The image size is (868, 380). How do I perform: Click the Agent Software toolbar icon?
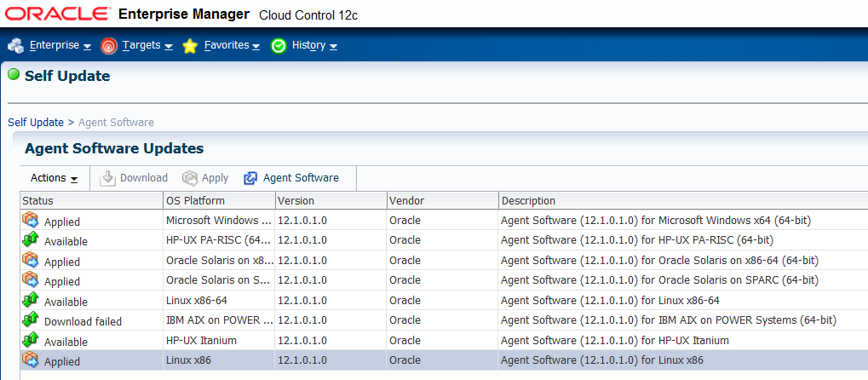tap(250, 178)
